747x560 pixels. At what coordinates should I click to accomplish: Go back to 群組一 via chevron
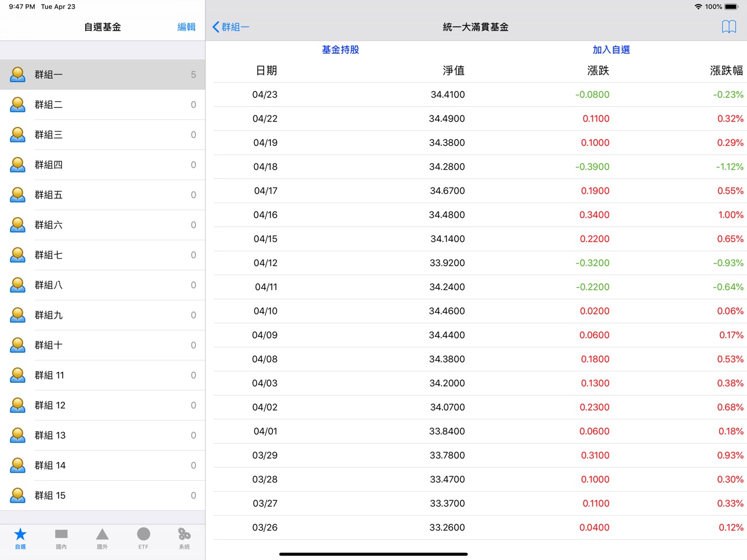(x=230, y=27)
